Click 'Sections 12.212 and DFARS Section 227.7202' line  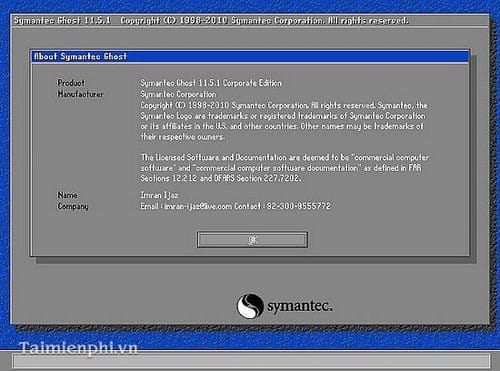[220, 178]
